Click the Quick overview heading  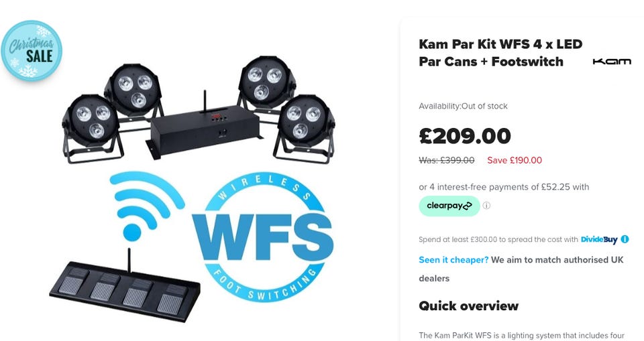(469, 305)
